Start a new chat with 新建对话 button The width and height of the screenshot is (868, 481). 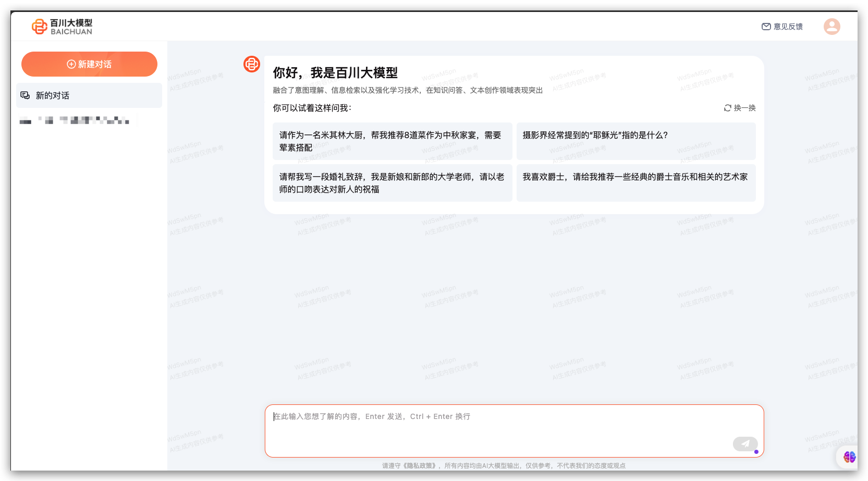tap(89, 64)
